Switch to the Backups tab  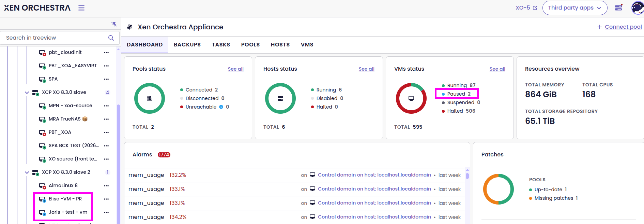[187, 45]
